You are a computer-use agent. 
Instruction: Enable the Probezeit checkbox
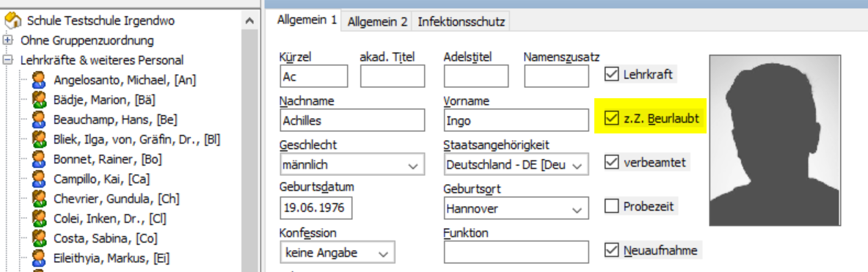click(611, 206)
